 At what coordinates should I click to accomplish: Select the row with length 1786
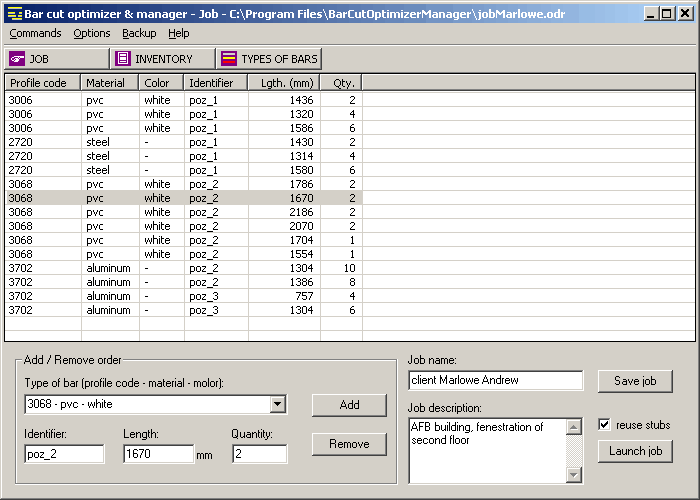pos(183,184)
